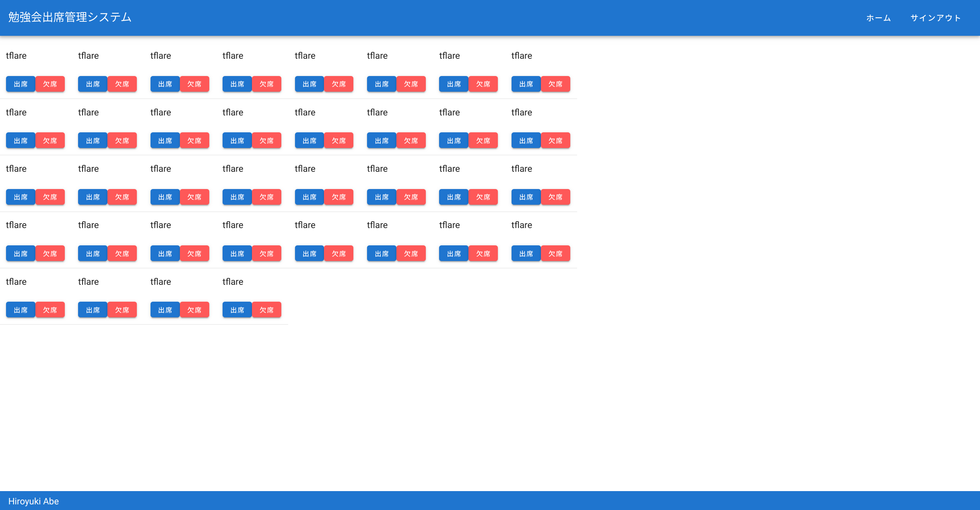Image resolution: width=980 pixels, height=510 pixels.
Task: Click 出席 on the third entry of the bottom row
Action: (165, 309)
